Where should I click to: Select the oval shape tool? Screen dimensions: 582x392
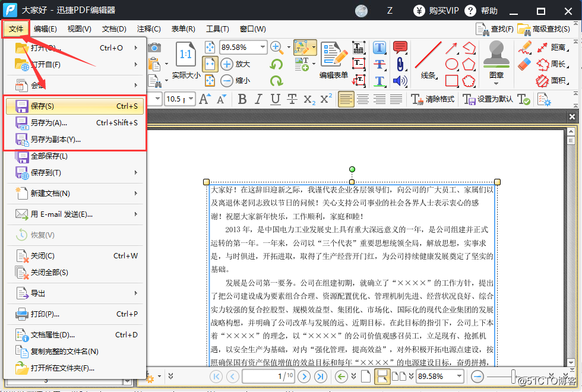click(451, 64)
